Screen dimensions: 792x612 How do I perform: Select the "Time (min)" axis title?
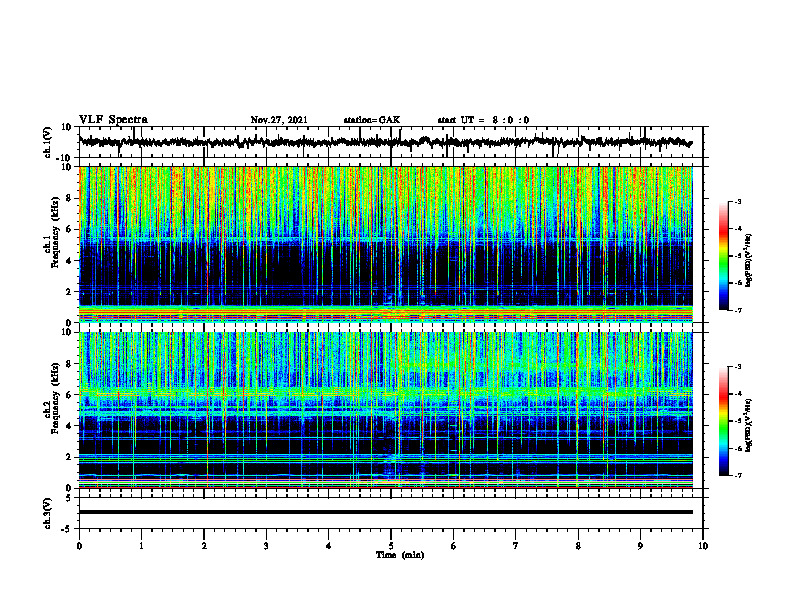400,555
